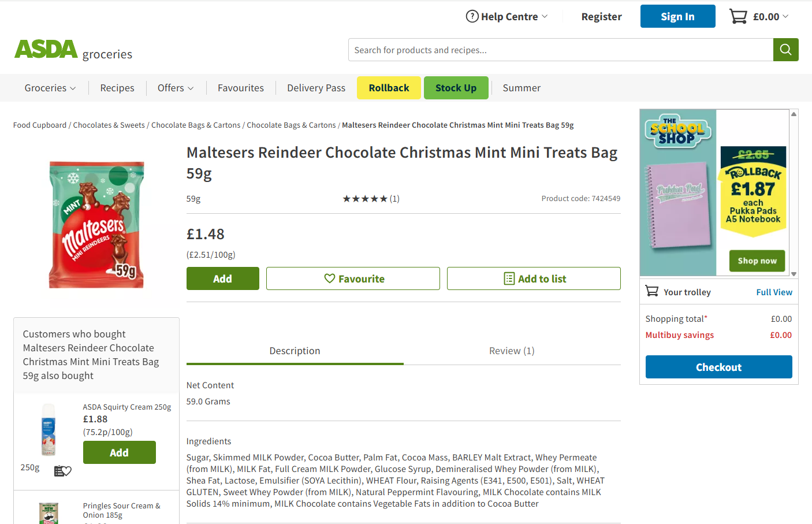Image resolution: width=812 pixels, height=524 pixels.
Task: Click the trolley cart icon in header
Action: coord(738,16)
